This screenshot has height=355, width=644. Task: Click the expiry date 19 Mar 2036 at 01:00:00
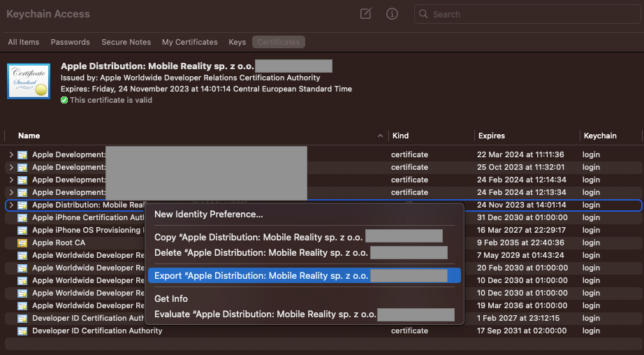[x=522, y=305]
